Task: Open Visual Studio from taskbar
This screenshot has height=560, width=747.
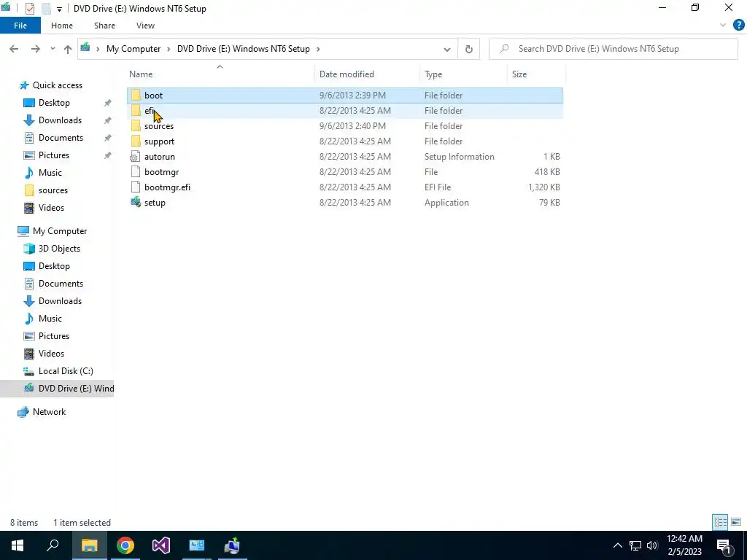Action: [x=161, y=545]
